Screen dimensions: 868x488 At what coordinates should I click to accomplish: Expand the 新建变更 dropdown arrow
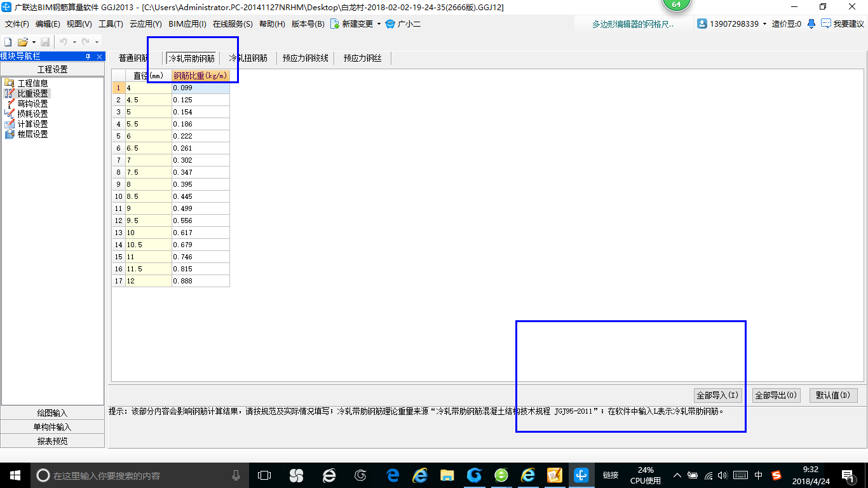click(x=379, y=24)
